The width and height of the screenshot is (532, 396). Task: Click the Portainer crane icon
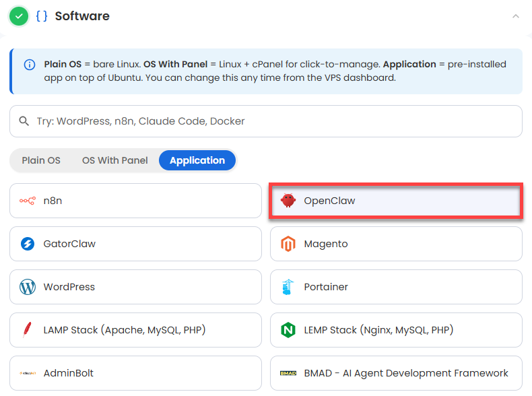288,287
